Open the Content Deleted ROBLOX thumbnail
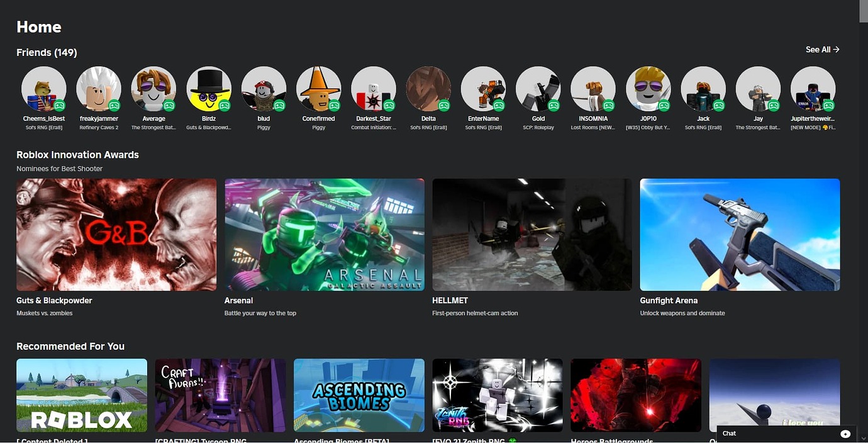This screenshot has width=868, height=443. [x=82, y=395]
